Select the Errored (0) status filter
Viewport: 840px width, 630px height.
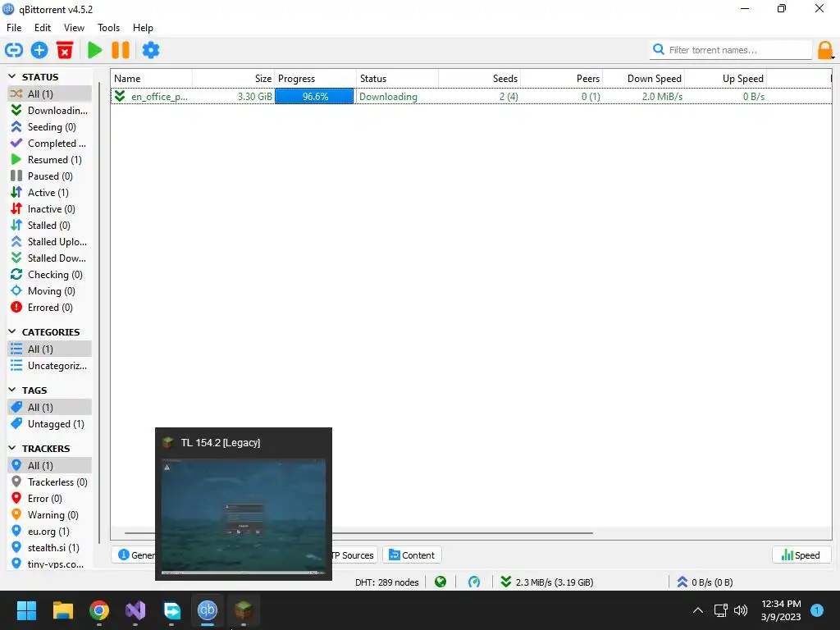[49, 308]
